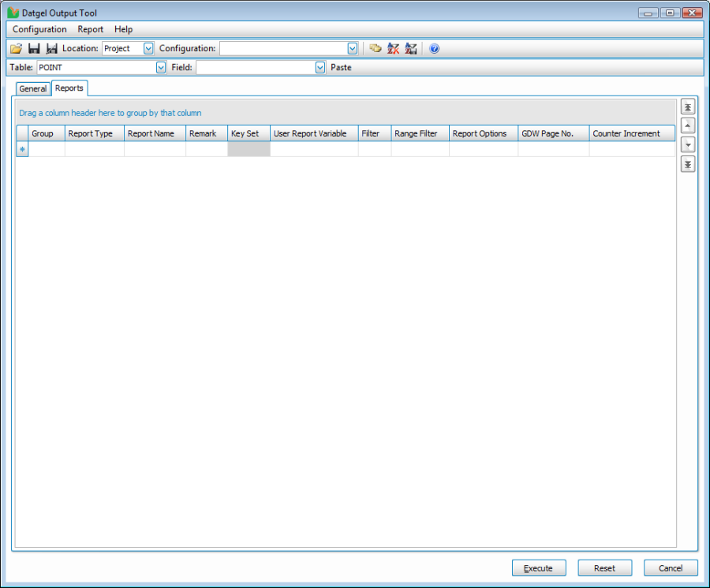Screen dimensions: 710x588
Task: Click the new row Key Set cell
Action: 248,149
